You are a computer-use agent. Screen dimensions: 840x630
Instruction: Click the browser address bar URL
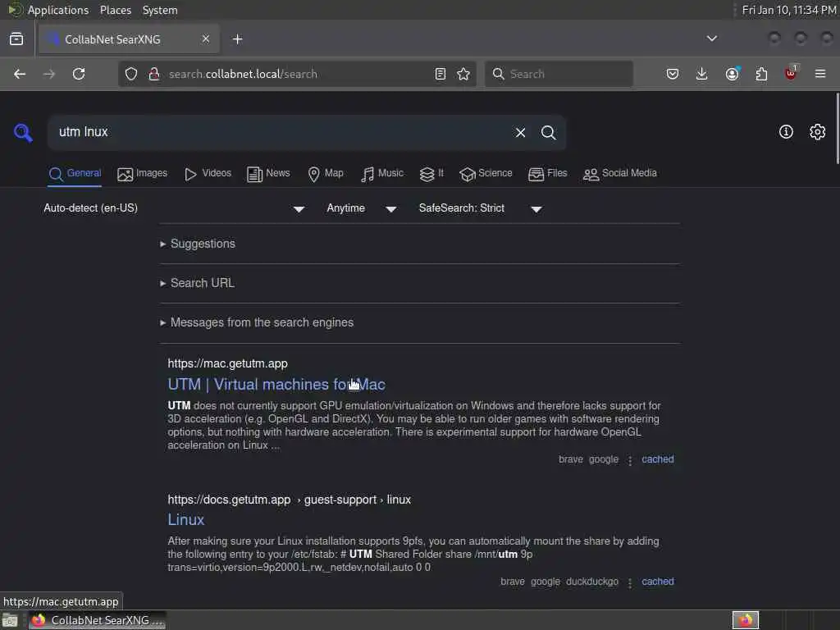click(x=243, y=74)
